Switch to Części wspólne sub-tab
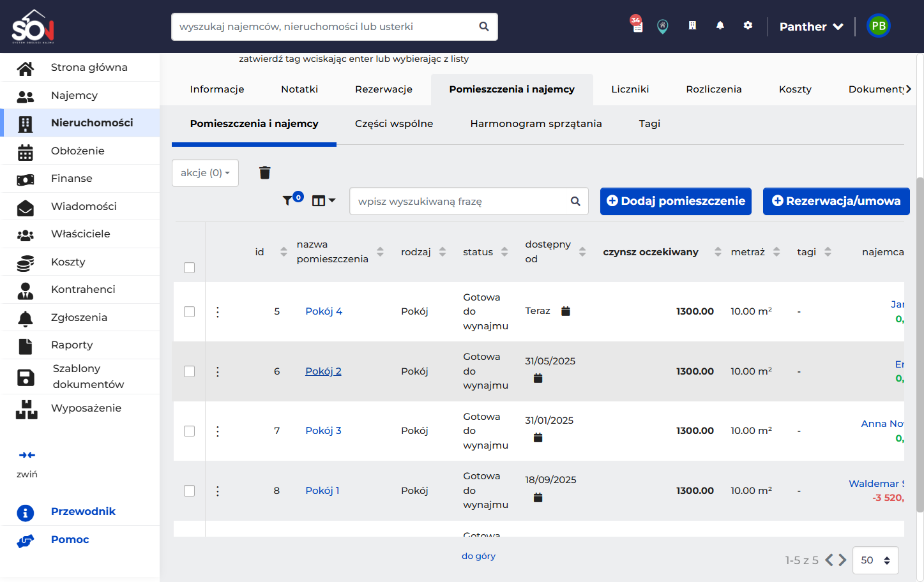 (394, 124)
